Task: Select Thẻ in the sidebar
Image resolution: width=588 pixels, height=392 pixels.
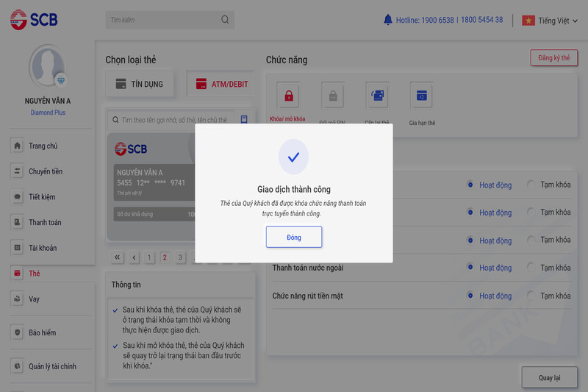Action: [x=35, y=274]
